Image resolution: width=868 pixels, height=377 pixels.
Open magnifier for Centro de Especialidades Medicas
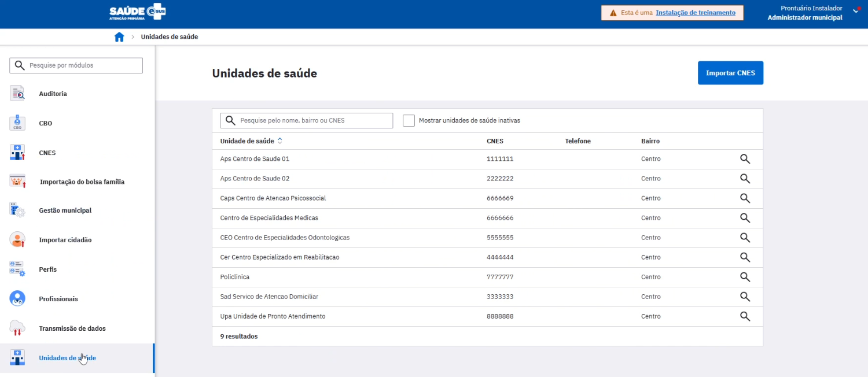(x=745, y=218)
